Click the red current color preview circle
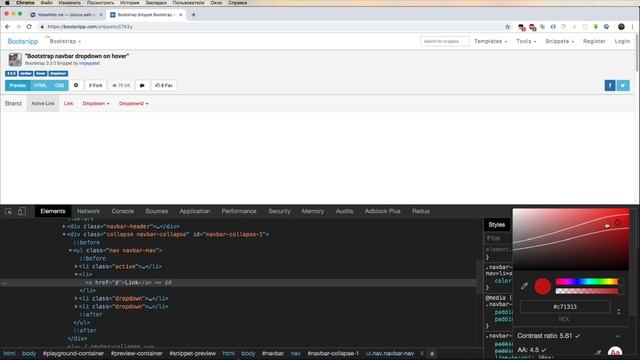Screen dimensions: 640x360 coord(542,286)
